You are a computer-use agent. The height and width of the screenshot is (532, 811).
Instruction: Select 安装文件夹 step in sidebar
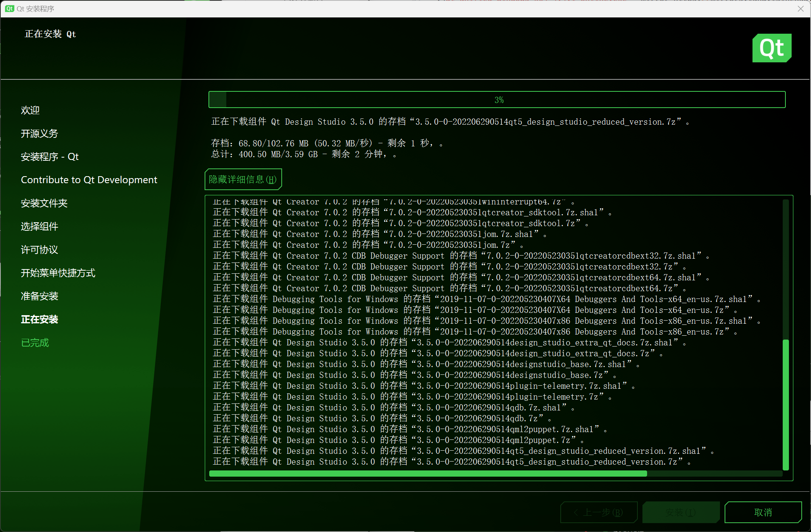tap(44, 203)
